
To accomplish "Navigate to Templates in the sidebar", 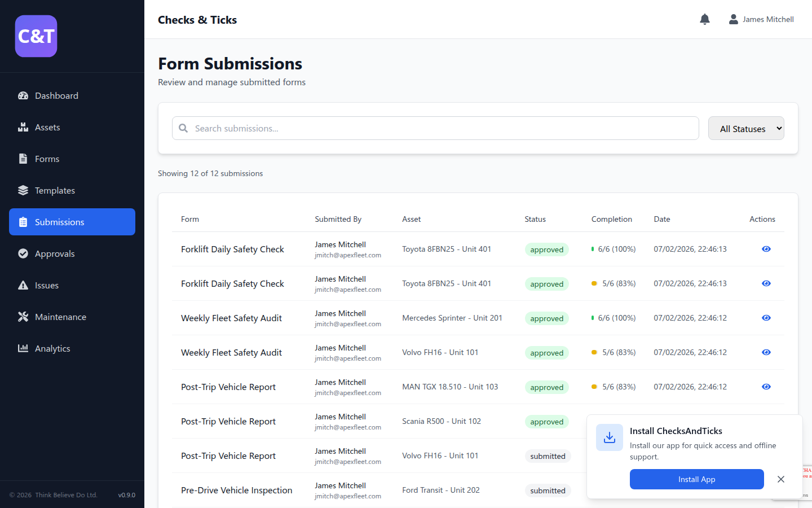I will (55, 190).
